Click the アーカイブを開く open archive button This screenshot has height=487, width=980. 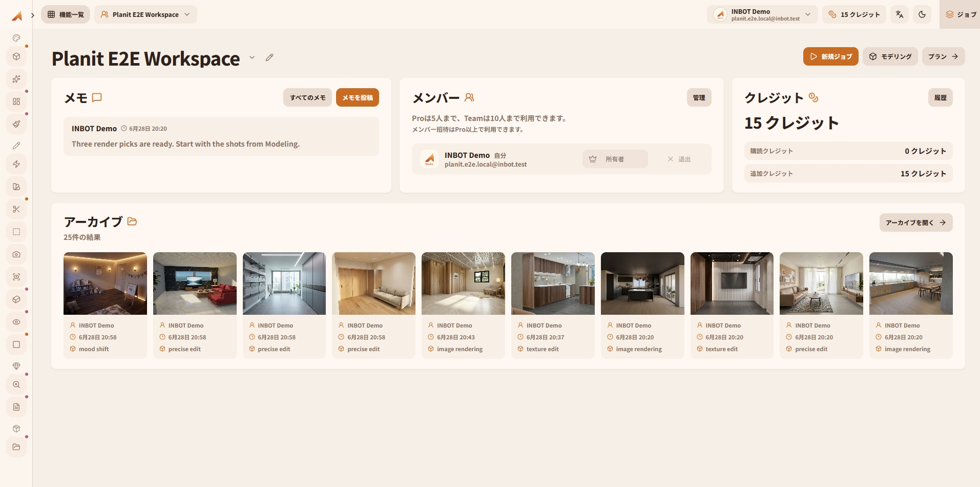916,222
